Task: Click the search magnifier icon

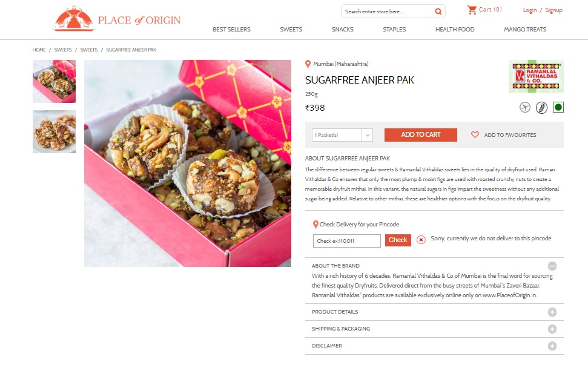Action: [438, 12]
